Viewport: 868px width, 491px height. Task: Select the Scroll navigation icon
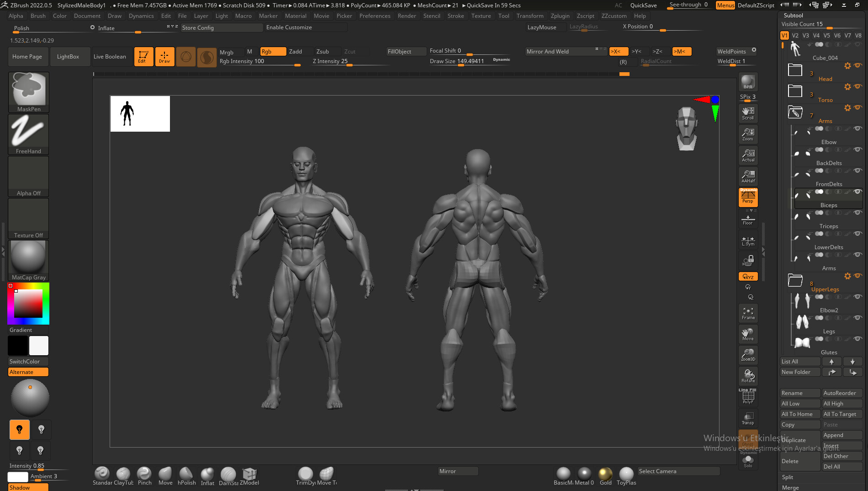pyautogui.click(x=748, y=113)
